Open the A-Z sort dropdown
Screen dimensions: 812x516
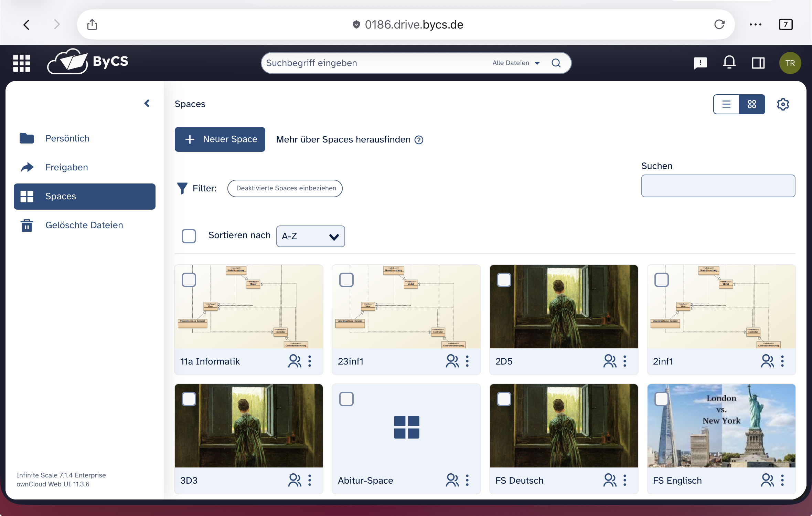[310, 236]
